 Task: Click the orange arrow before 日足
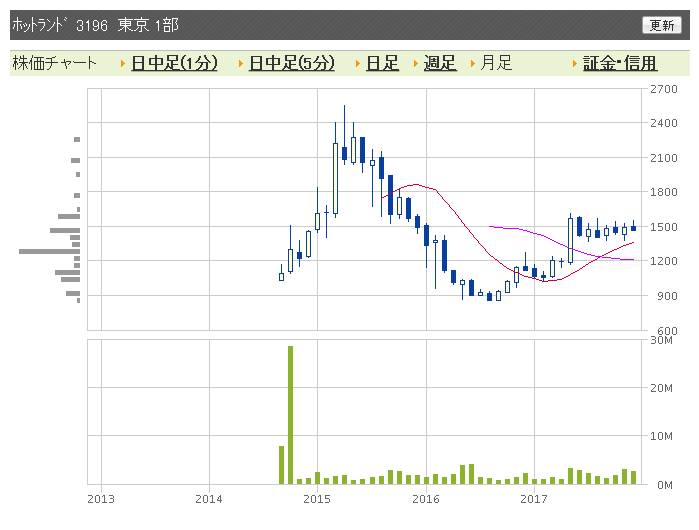[358, 64]
